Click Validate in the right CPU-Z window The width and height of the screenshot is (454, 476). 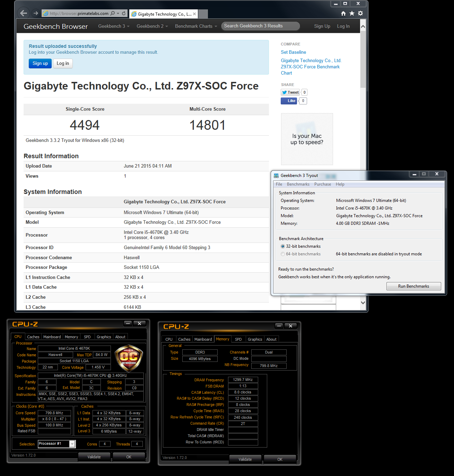coord(245,459)
